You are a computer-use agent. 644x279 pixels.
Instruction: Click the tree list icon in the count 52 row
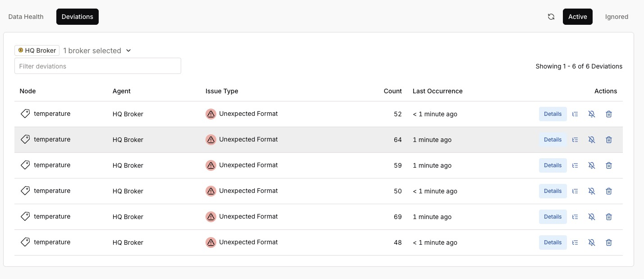(x=575, y=114)
